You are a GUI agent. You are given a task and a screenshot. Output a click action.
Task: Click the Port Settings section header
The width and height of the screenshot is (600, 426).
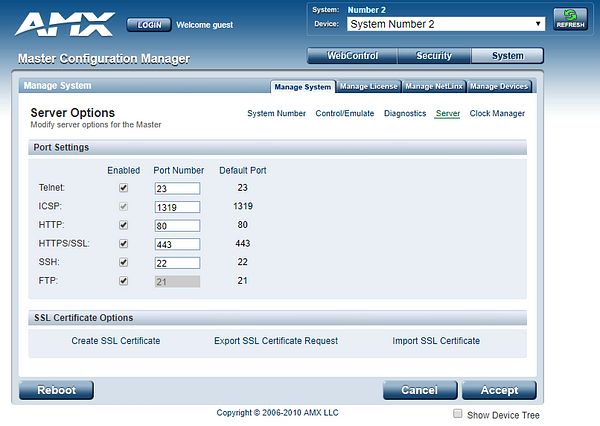click(277, 147)
